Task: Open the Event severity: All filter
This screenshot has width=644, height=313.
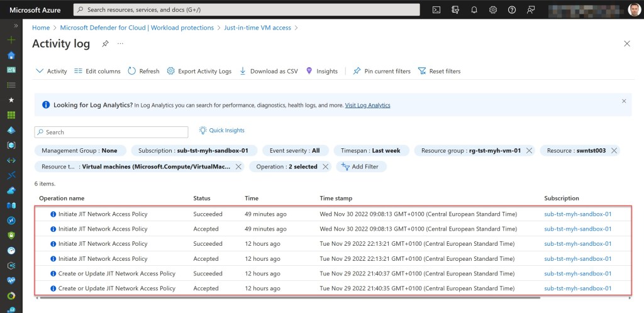Action: click(x=294, y=151)
